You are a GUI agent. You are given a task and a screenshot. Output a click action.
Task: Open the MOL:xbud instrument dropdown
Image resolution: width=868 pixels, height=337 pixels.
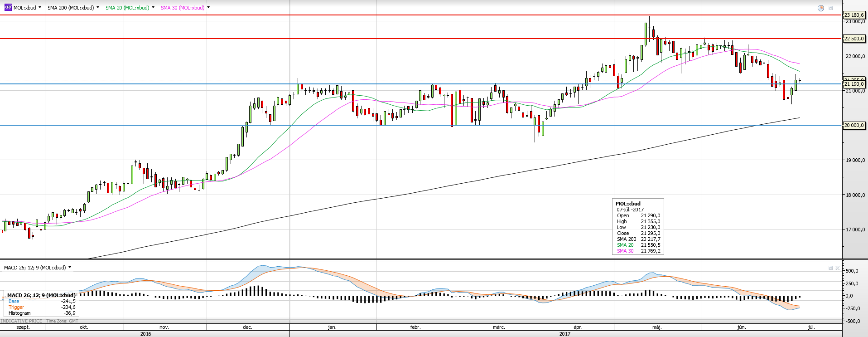coord(40,8)
